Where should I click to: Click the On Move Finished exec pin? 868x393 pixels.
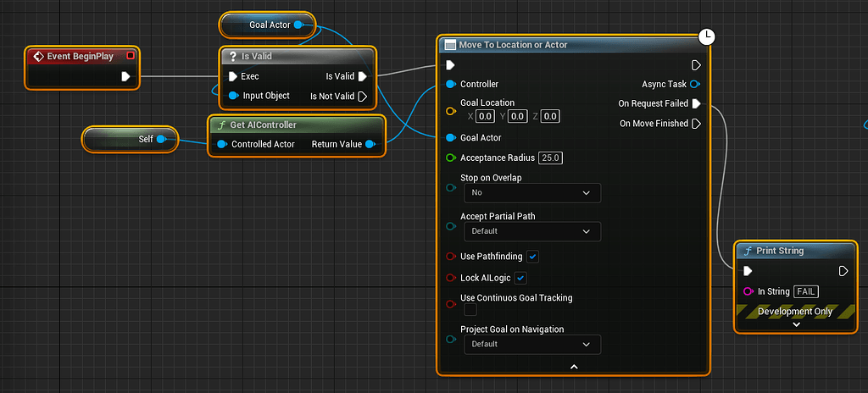pyautogui.click(x=696, y=124)
